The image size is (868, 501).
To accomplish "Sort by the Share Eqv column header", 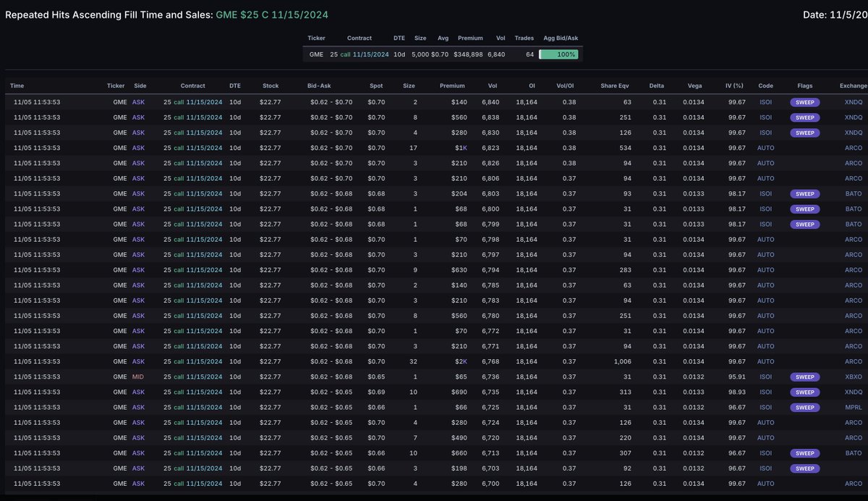I will [x=616, y=86].
